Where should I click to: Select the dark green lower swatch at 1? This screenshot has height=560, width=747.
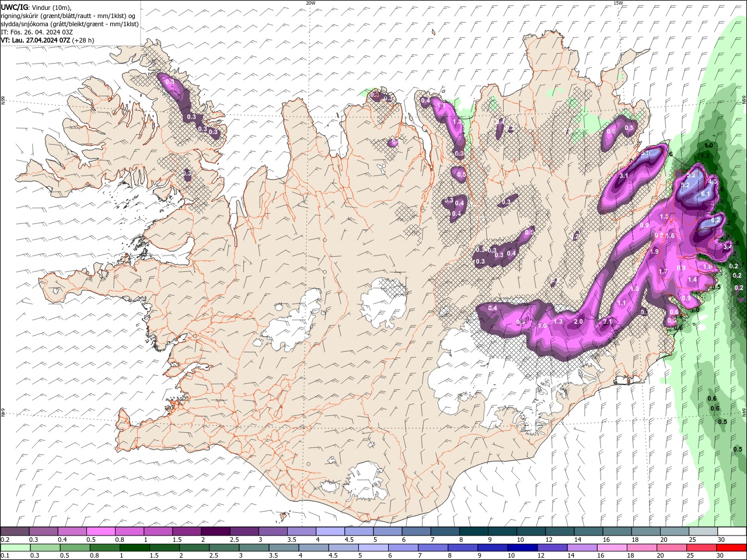[135, 548]
